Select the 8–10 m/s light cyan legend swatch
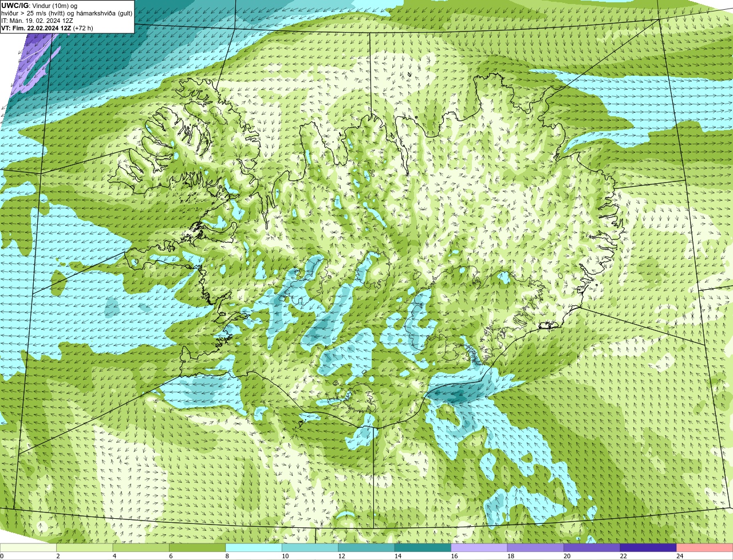Viewport: 733px width, 560px height. 254,548
